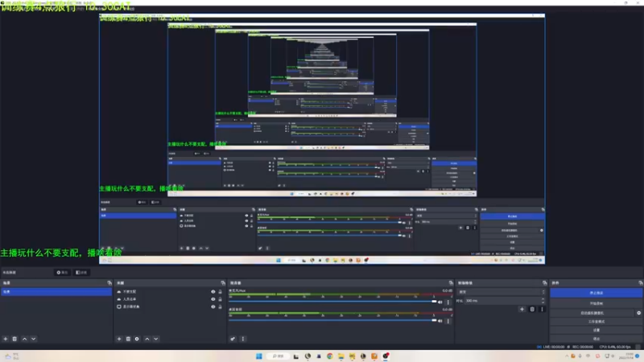644x362 pixels.
Task: Undock the Scene Transitions panel via float icon
Action: pyautogui.click(x=545, y=283)
